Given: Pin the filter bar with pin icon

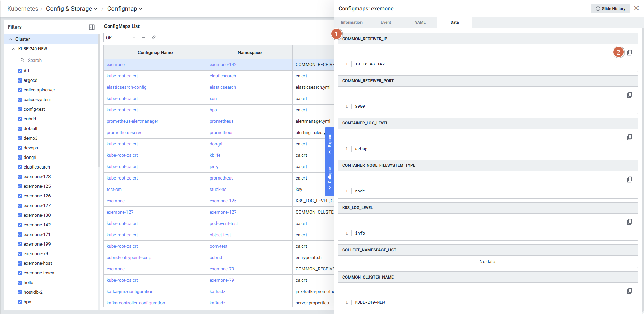Looking at the screenshot, I should tap(154, 37).
